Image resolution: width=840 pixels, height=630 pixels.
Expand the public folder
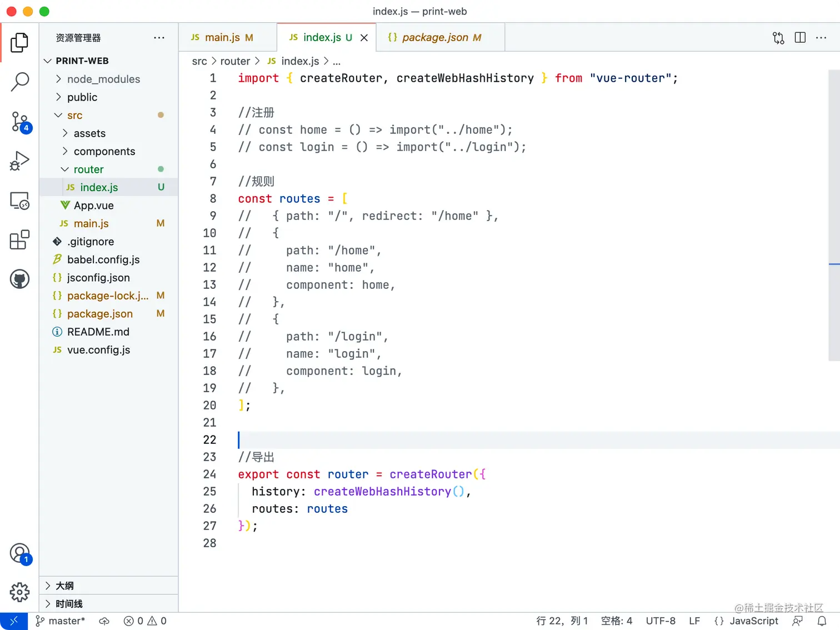[x=109, y=97]
